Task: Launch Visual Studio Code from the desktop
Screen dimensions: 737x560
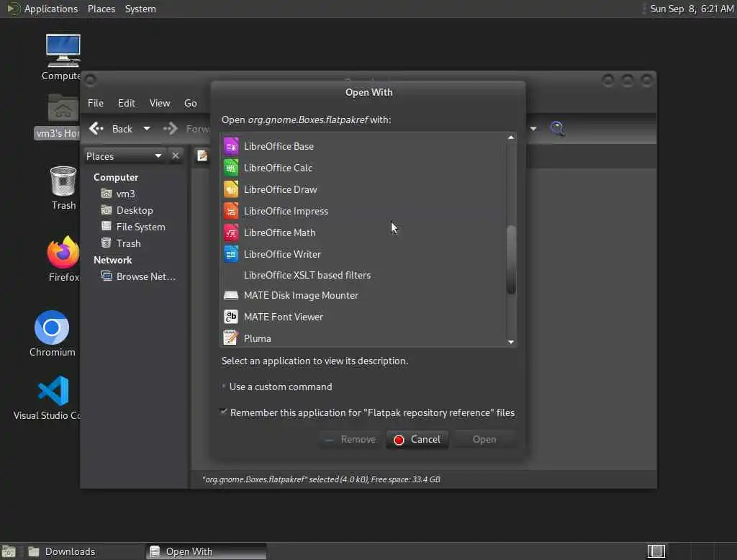Action: 53,391
